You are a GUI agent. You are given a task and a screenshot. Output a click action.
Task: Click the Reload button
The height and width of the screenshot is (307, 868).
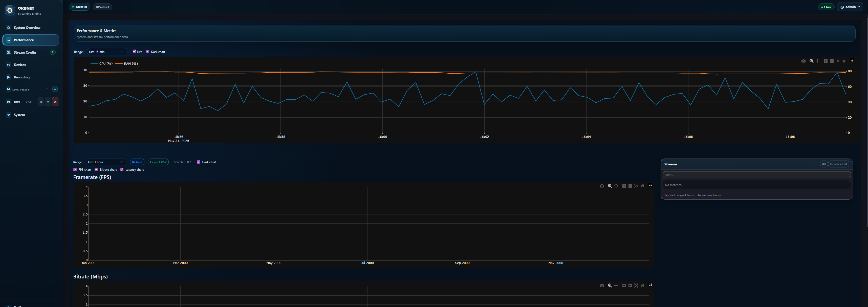(137, 162)
